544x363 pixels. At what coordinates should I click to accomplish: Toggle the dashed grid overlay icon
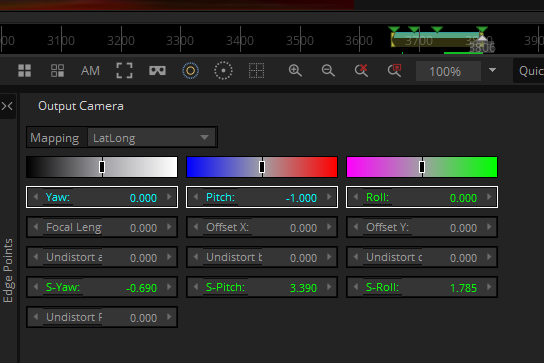tap(256, 71)
